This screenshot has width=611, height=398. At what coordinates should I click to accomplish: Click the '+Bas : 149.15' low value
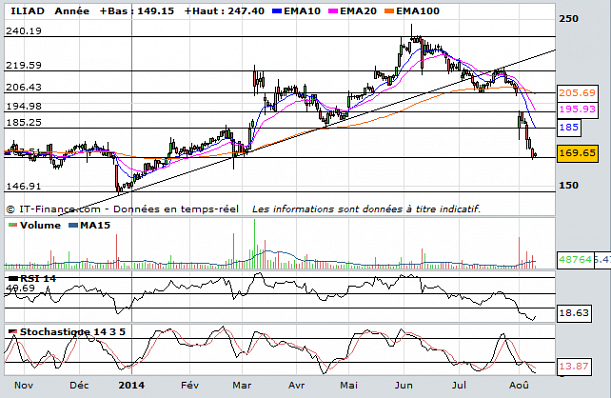pos(137,11)
